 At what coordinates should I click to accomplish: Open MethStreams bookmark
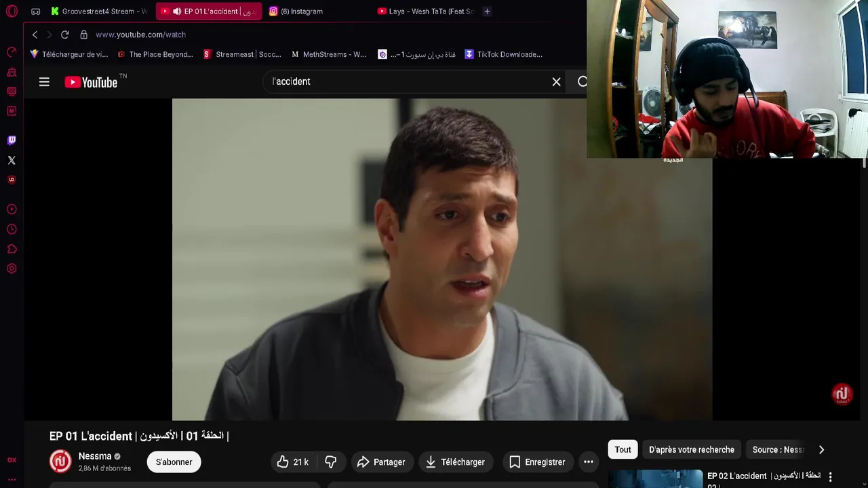(329, 54)
